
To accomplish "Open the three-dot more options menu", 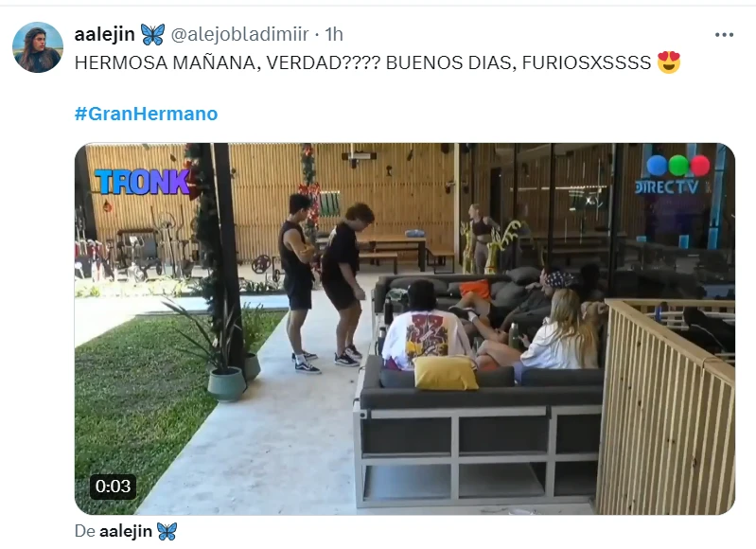I will coord(724,35).
